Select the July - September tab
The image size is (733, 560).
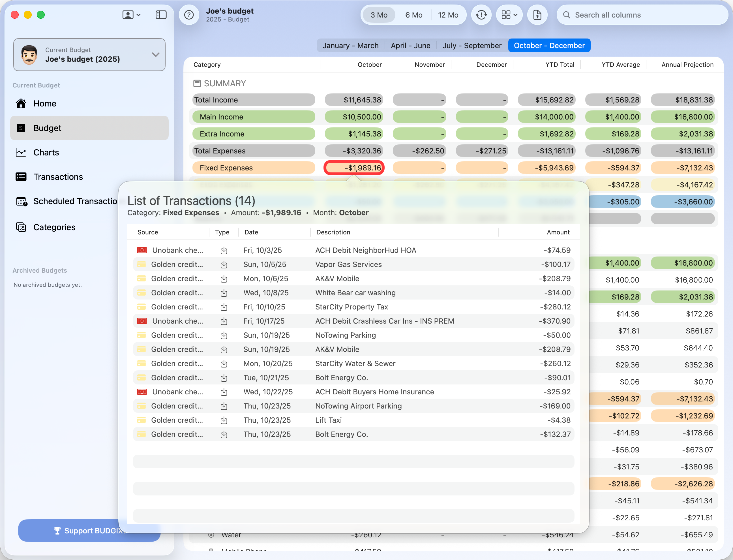472,45
